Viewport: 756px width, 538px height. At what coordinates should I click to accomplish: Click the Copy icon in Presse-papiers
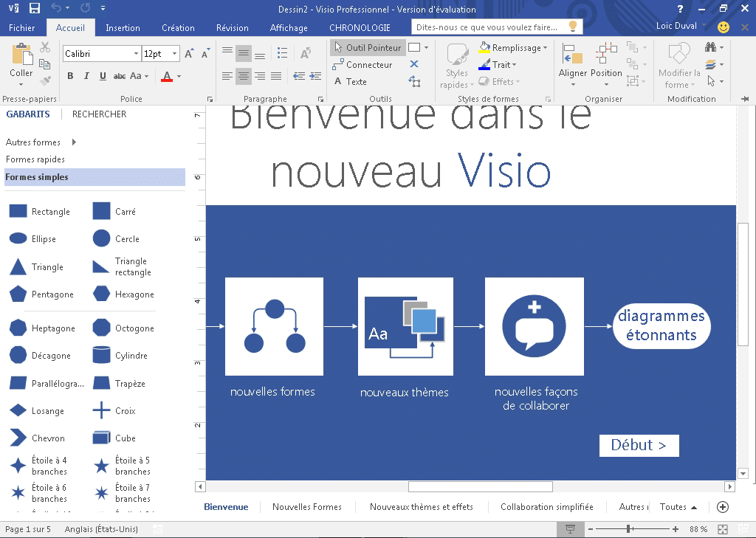[x=45, y=64]
